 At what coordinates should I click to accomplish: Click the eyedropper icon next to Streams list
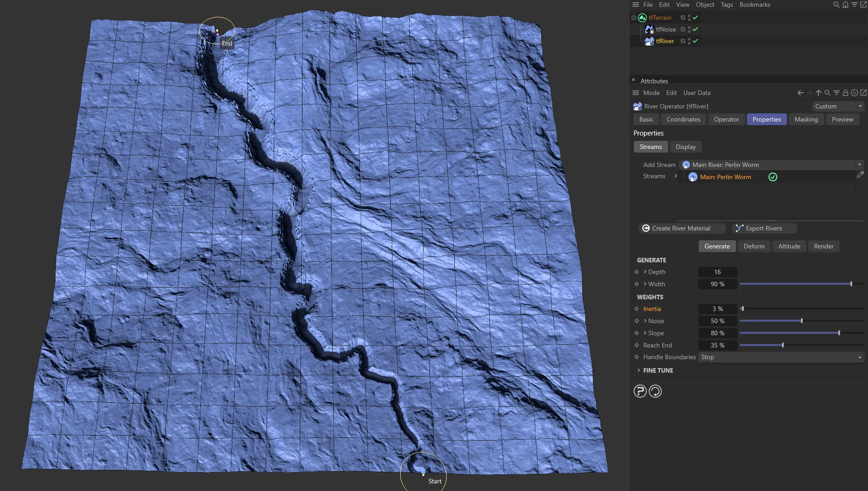[x=861, y=175]
